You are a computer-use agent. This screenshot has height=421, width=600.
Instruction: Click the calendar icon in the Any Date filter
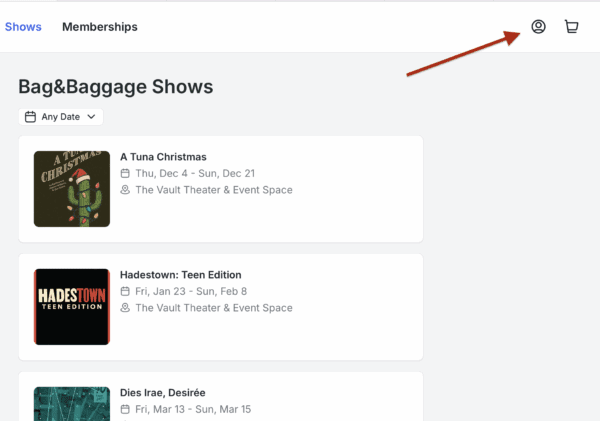pyautogui.click(x=30, y=117)
